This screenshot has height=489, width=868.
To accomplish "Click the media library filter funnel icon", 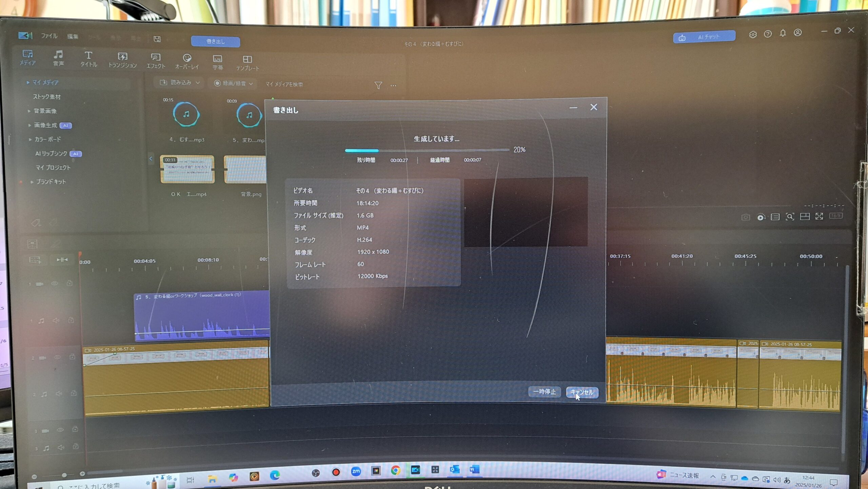I will click(378, 85).
